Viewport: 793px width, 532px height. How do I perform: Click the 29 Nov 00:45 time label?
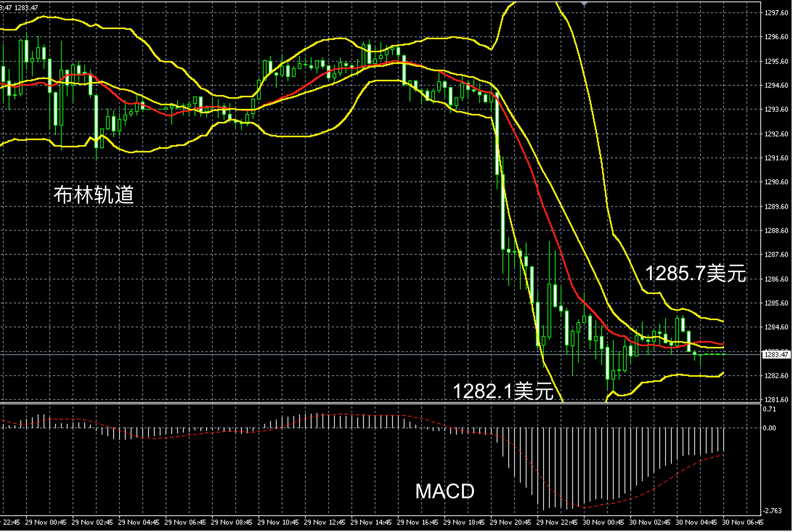[46, 523]
